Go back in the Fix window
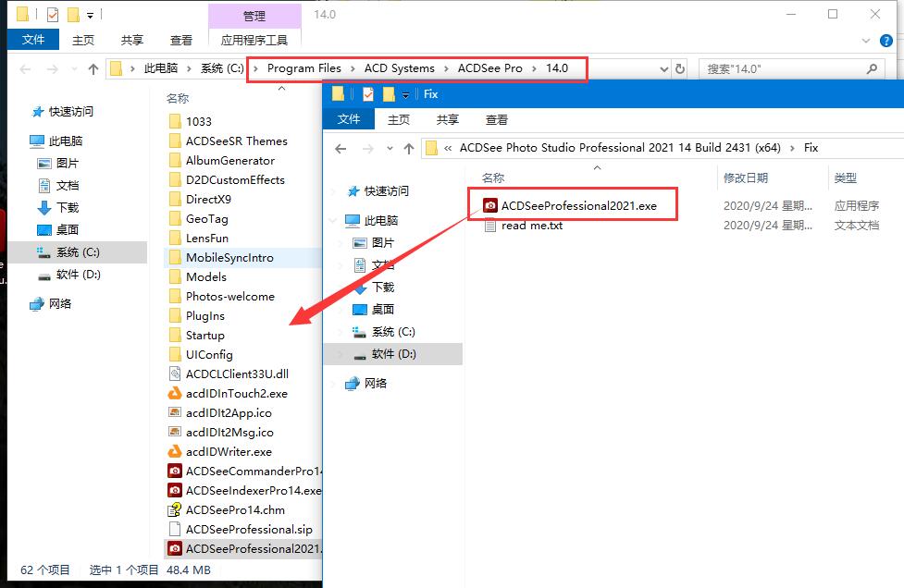904x588 pixels. [x=341, y=149]
